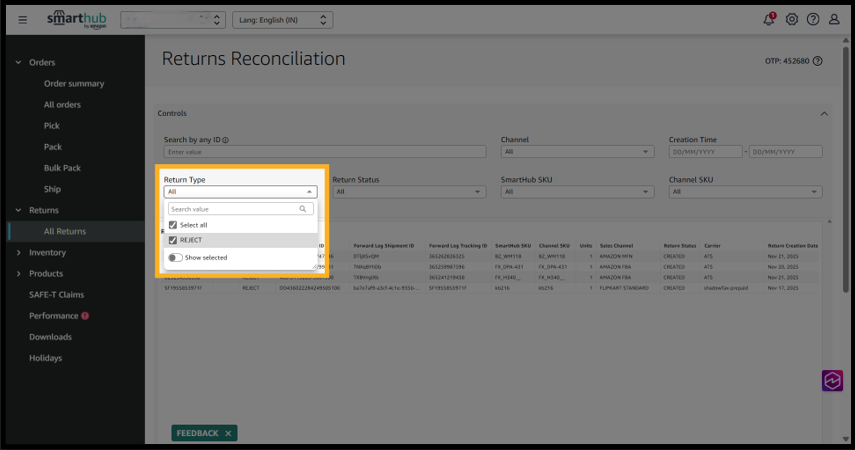The image size is (855, 450).
Task: Select SAFE-T Claims in sidebar
Action: [x=56, y=295]
